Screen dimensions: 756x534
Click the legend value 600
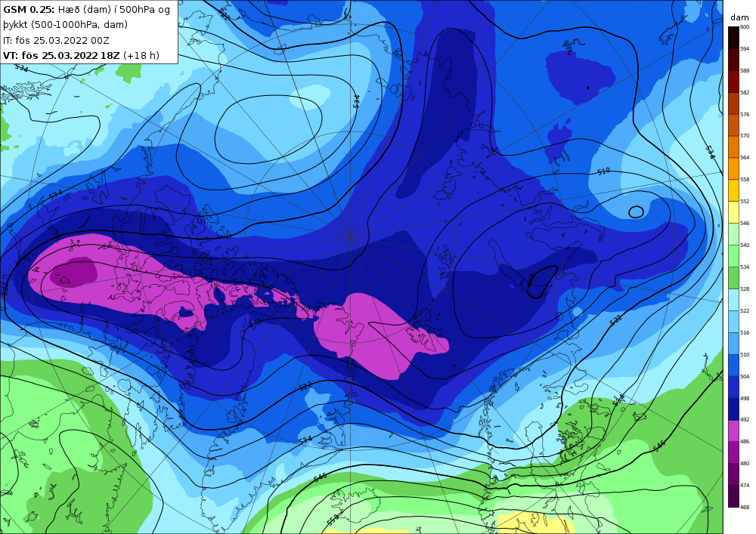click(x=745, y=27)
